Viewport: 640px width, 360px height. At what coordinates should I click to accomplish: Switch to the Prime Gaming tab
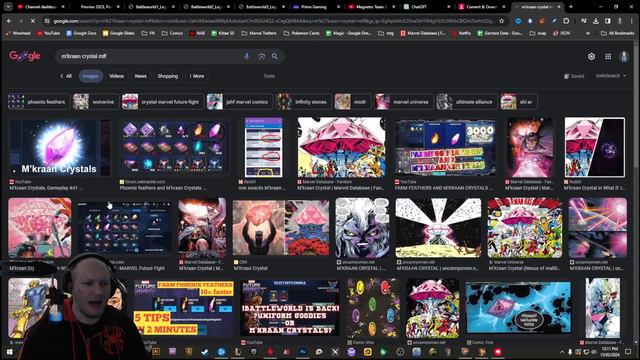pos(315,7)
